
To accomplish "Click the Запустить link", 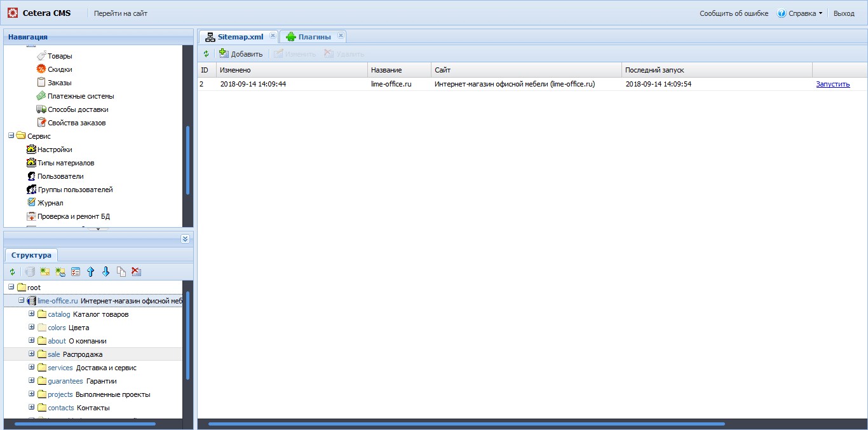I will [x=832, y=83].
